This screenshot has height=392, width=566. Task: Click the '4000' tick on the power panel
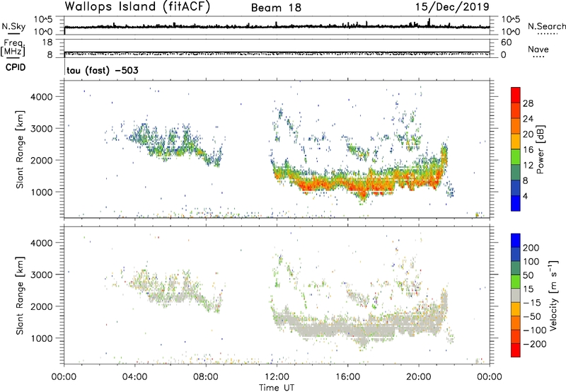tap(41, 97)
